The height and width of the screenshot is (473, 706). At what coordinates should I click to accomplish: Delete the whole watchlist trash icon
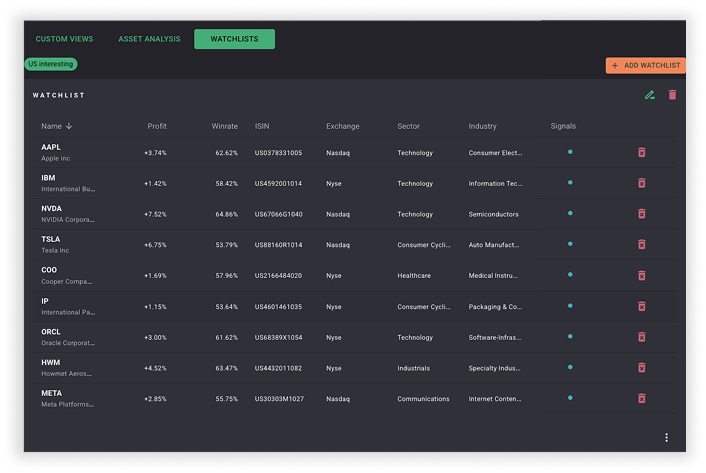click(672, 95)
